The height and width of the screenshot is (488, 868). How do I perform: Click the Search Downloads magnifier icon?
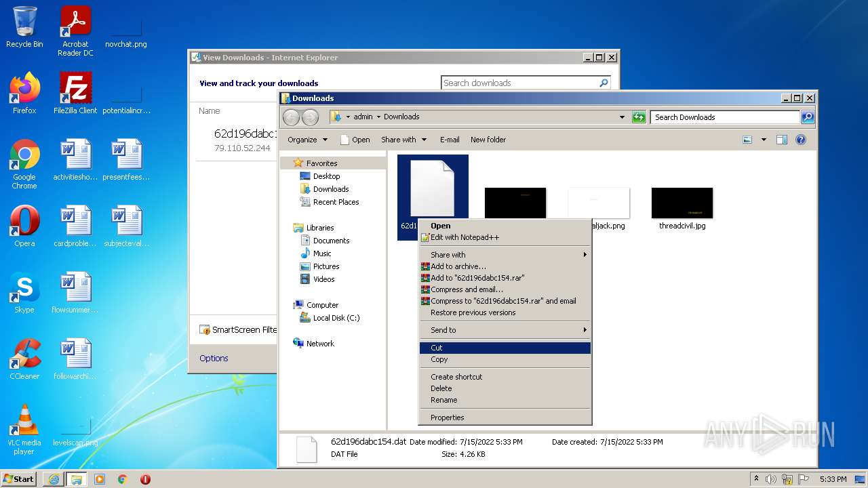point(807,117)
